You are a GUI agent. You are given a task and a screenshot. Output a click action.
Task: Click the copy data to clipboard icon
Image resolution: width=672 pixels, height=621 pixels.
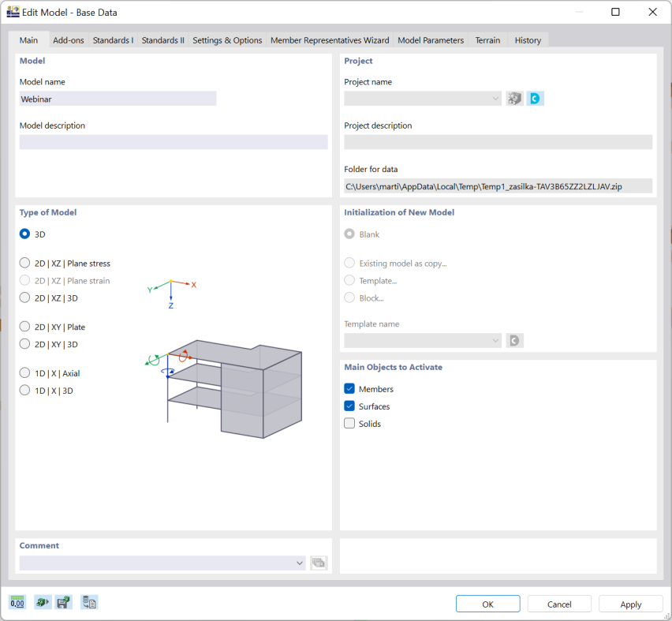point(88,602)
